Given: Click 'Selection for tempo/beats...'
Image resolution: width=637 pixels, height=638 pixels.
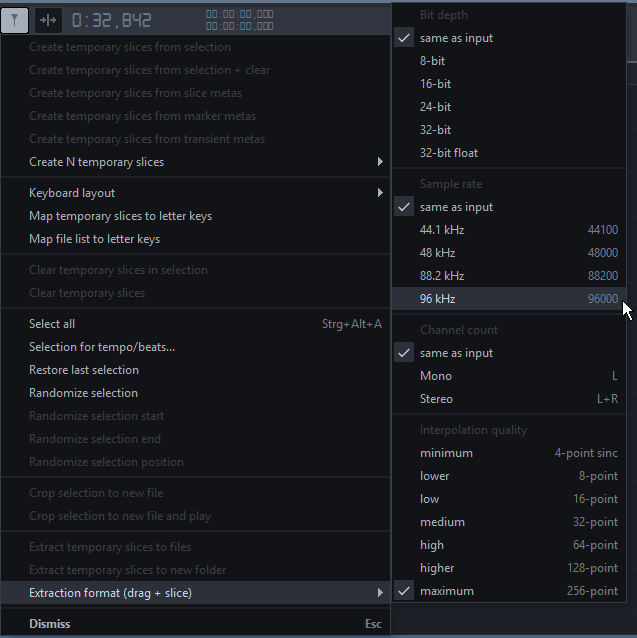Looking at the screenshot, I should 102,347.
